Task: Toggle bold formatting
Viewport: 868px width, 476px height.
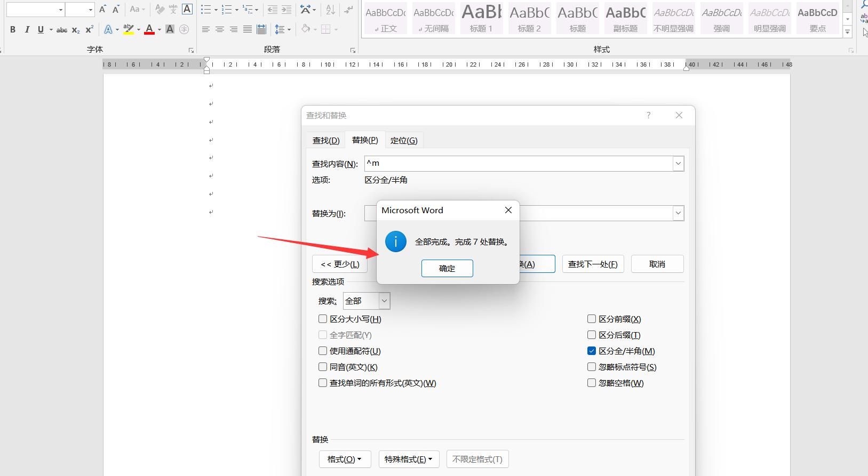Action: pyautogui.click(x=13, y=29)
